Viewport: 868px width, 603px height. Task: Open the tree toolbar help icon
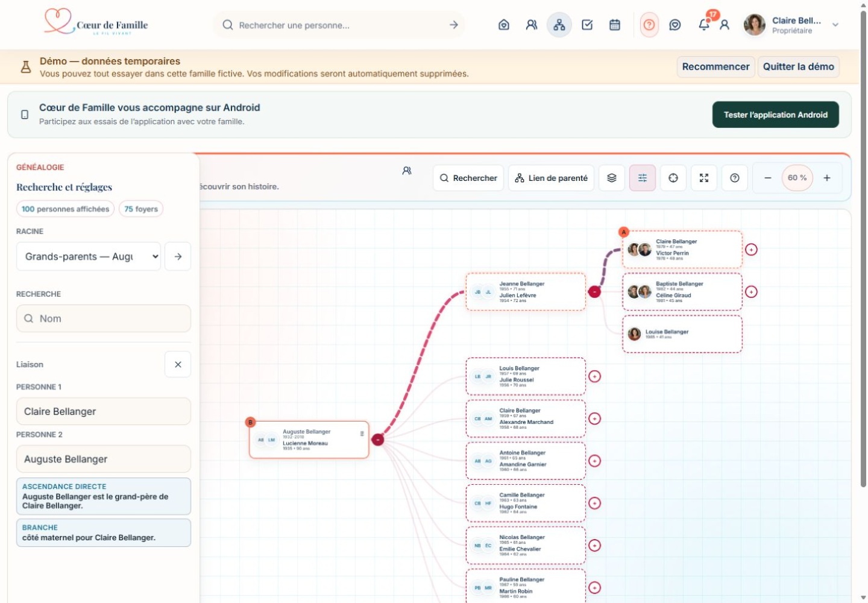735,178
